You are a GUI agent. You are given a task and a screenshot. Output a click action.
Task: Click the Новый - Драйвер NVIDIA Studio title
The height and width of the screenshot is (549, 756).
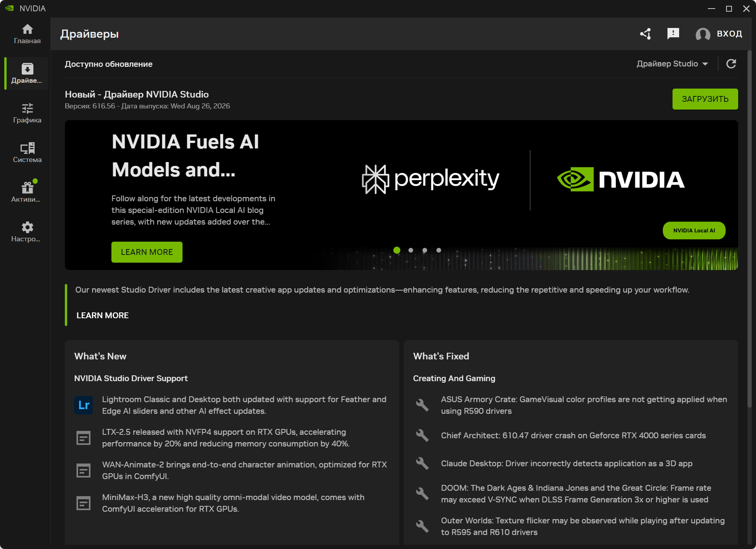click(x=137, y=94)
